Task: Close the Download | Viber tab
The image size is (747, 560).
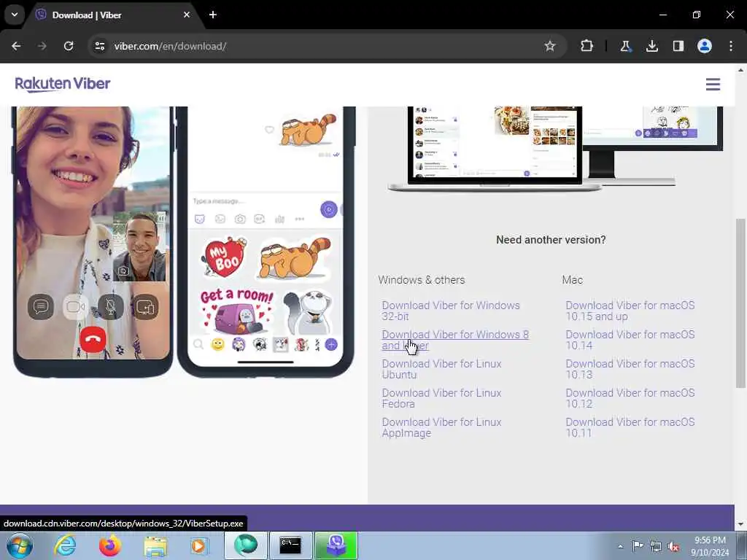Action: (187, 15)
